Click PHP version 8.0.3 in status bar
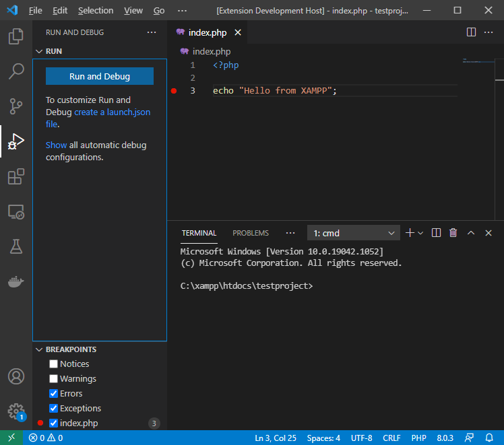The width and height of the screenshot is (504, 445). [445, 438]
